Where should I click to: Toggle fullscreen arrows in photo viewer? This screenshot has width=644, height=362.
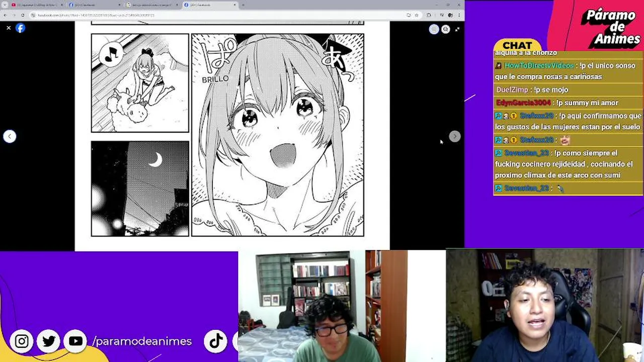click(x=457, y=29)
